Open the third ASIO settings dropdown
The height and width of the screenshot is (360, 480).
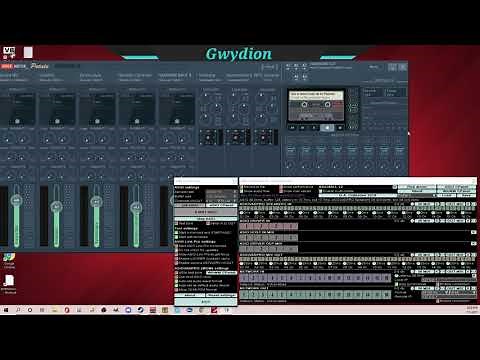tap(221, 201)
